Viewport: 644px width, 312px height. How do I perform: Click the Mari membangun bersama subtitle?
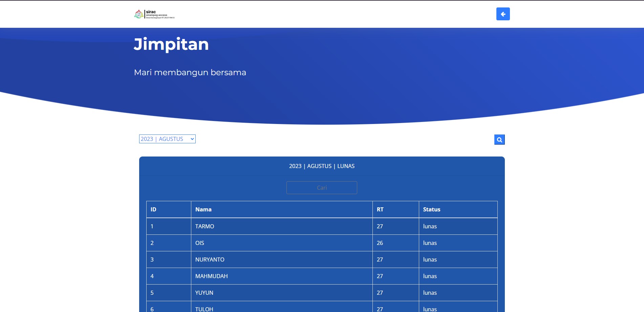click(x=190, y=72)
